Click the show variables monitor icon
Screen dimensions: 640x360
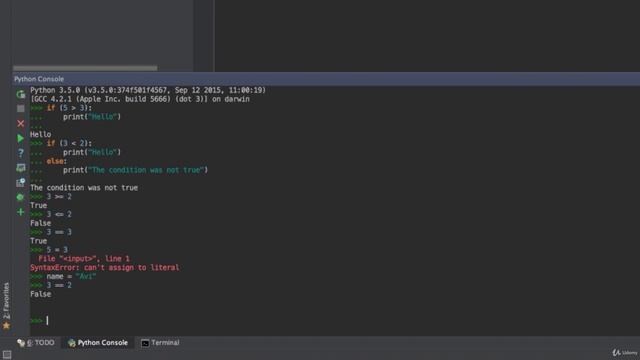click(20, 168)
